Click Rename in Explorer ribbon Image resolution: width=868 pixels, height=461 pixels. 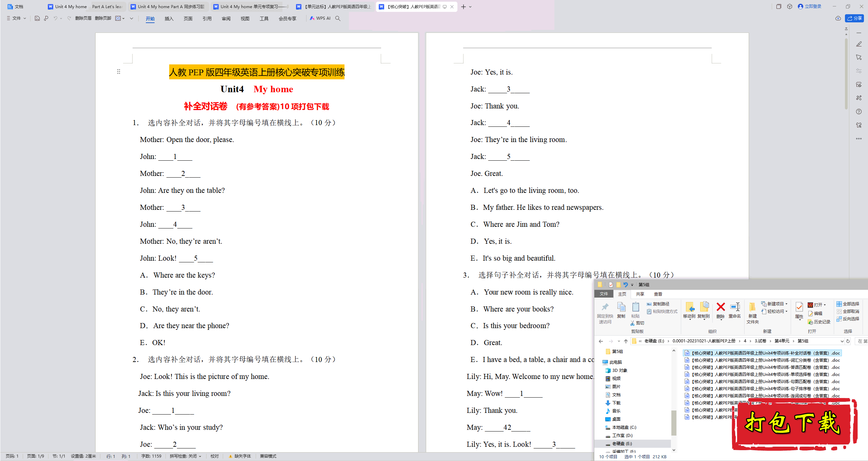tap(735, 310)
